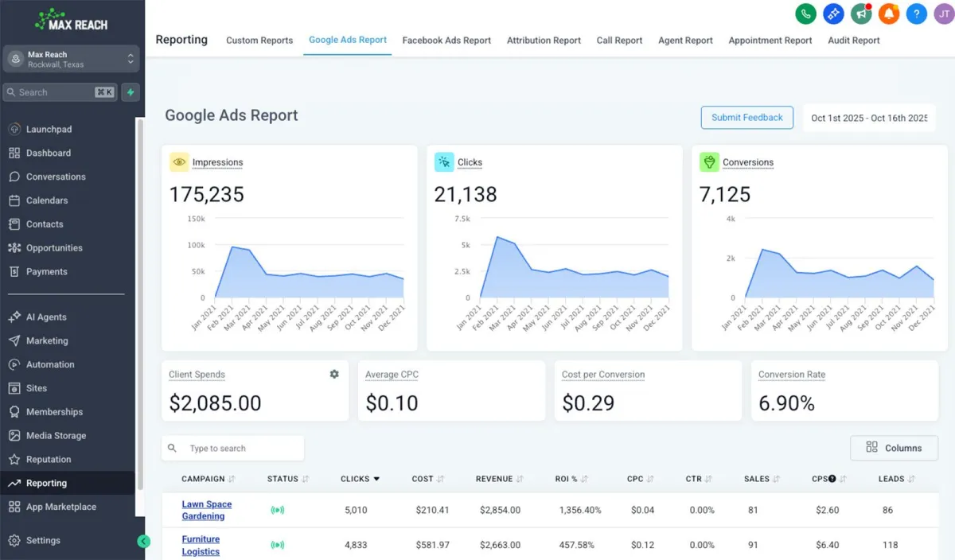
Task: Open the blue tools icon in header
Action: click(x=833, y=14)
